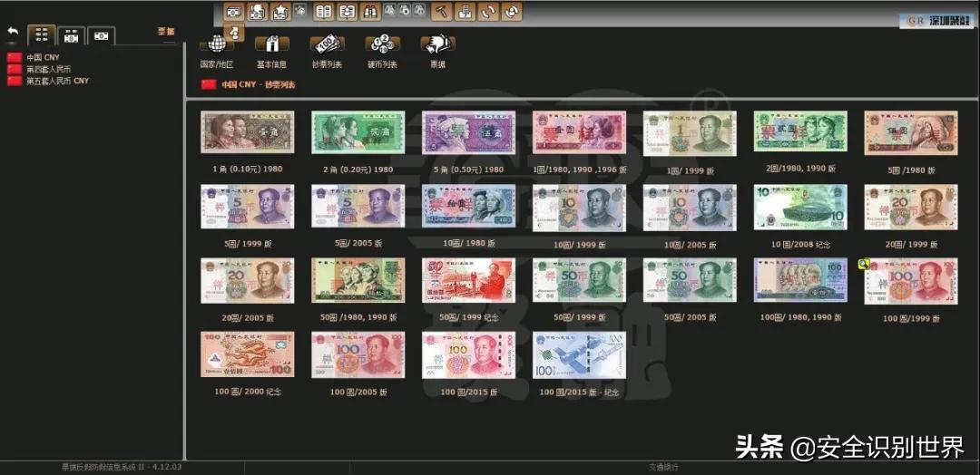
Task: Open the 5圆/1980 banknote thumbnail
Action: pos(911,133)
